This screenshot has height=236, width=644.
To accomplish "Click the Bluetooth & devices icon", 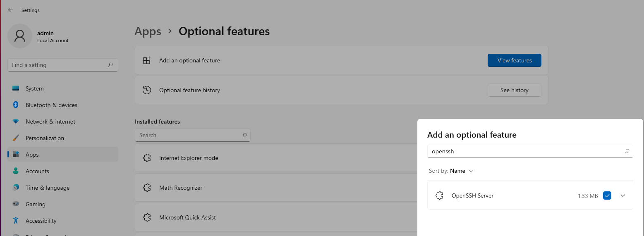I will (x=16, y=105).
